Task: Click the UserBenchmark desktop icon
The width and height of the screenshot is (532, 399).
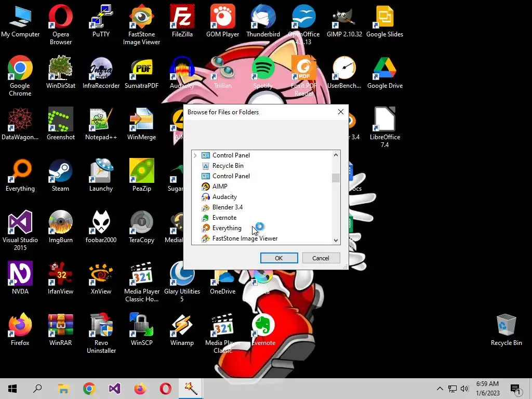Action: tap(344, 72)
